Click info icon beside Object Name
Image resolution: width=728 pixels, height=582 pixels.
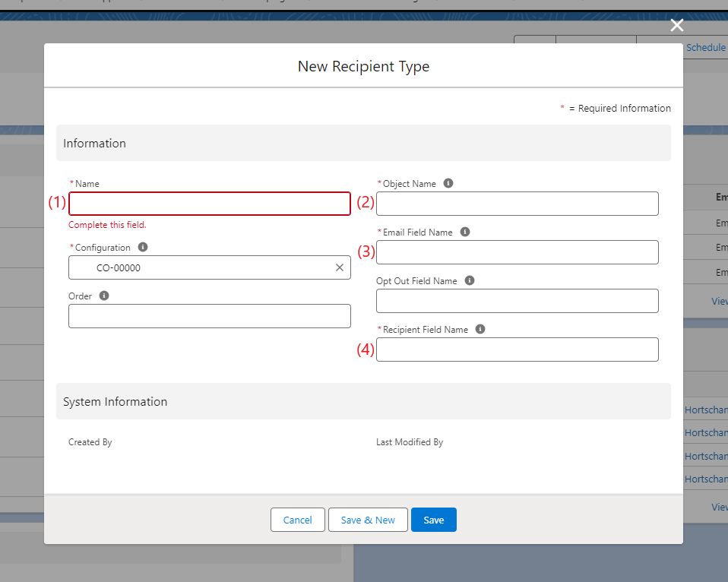tap(448, 183)
